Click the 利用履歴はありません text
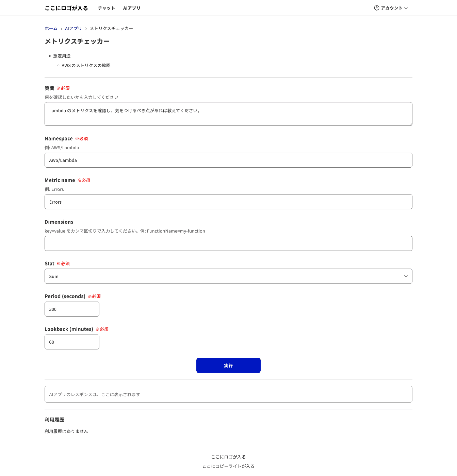This screenshot has height=476, width=457. [x=66, y=431]
